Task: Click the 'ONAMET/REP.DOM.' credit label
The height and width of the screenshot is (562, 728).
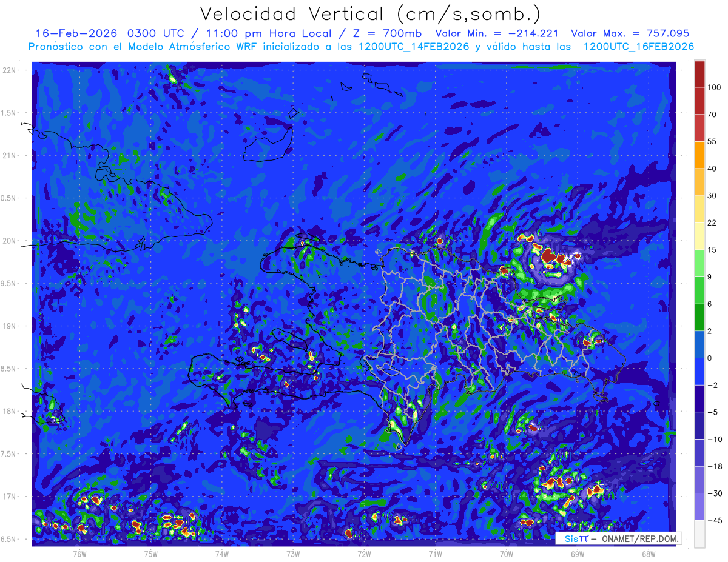Action: click(639, 538)
